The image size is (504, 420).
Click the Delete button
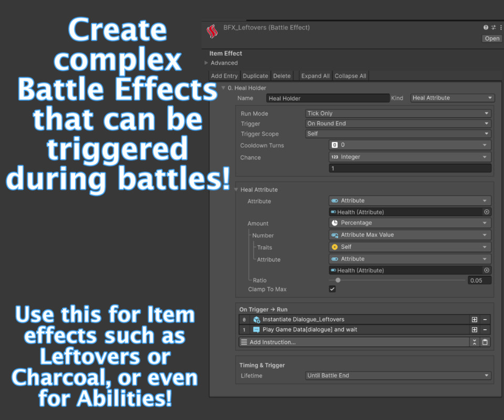(282, 76)
